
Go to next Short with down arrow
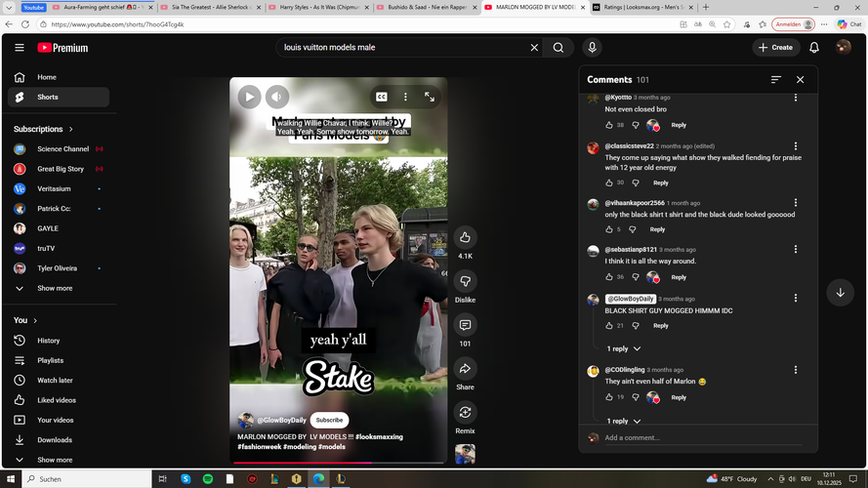[x=840, y=293]
